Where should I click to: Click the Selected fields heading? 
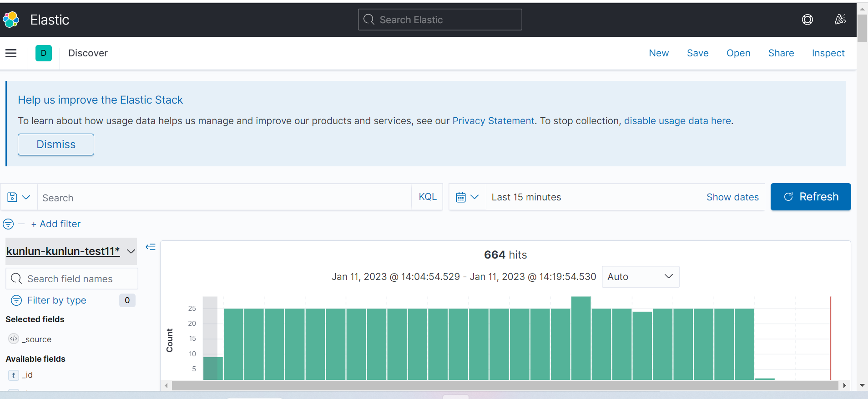click(35, 319)
